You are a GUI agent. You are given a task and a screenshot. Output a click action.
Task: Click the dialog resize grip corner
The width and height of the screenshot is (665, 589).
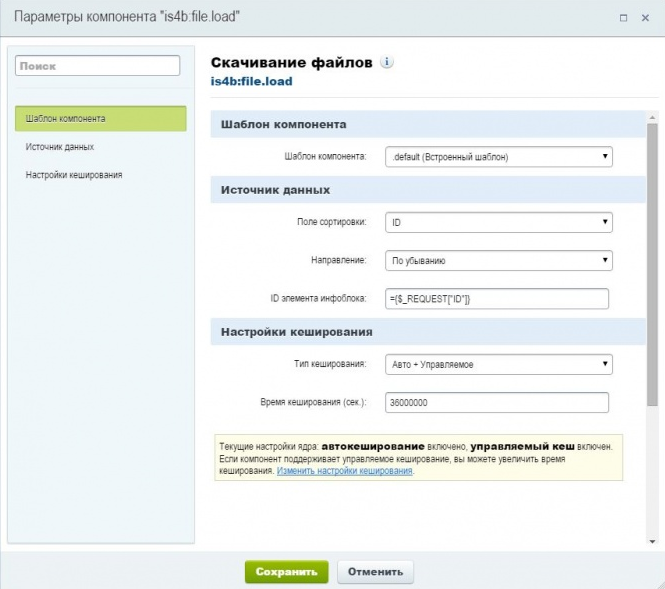658,582
